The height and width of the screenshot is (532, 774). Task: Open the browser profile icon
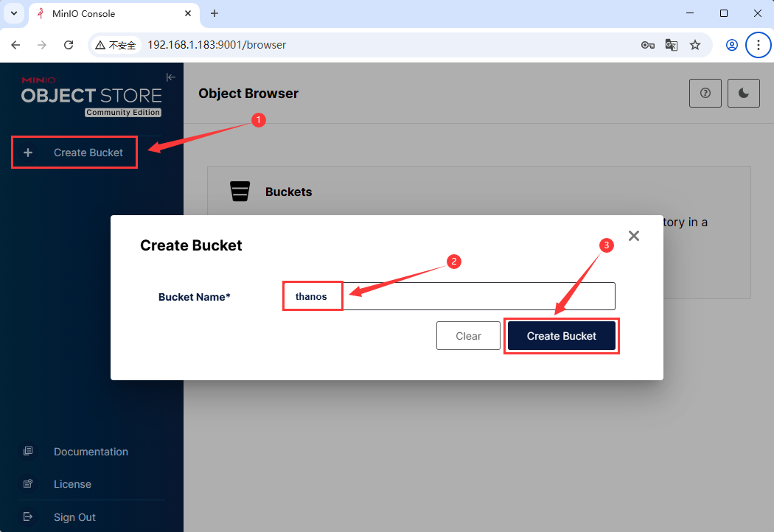click(x=731, y=45)
